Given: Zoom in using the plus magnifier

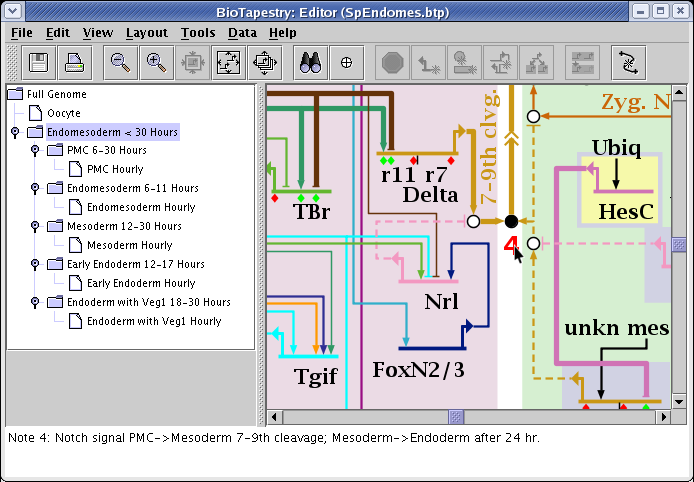Looking at the screenshot, I should pos(156,63).
